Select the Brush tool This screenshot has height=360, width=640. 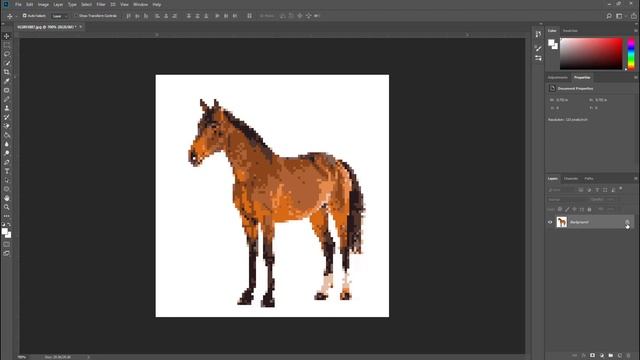(x=7, y=99)
